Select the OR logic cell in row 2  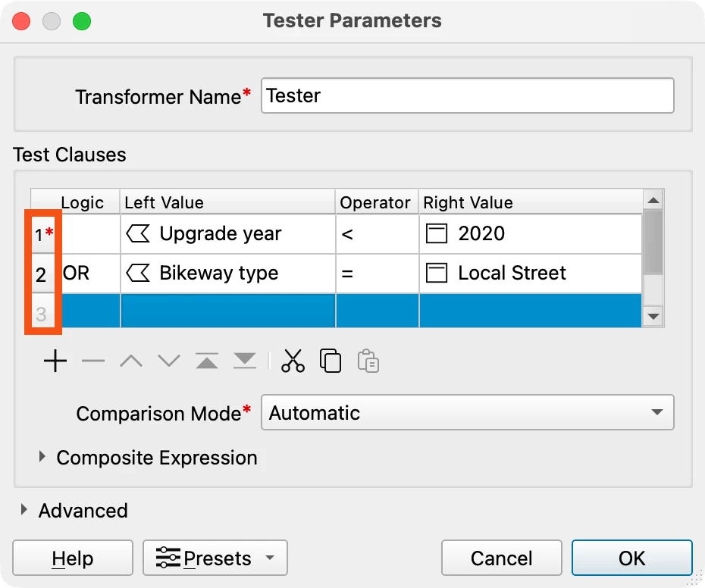[90, 274]
